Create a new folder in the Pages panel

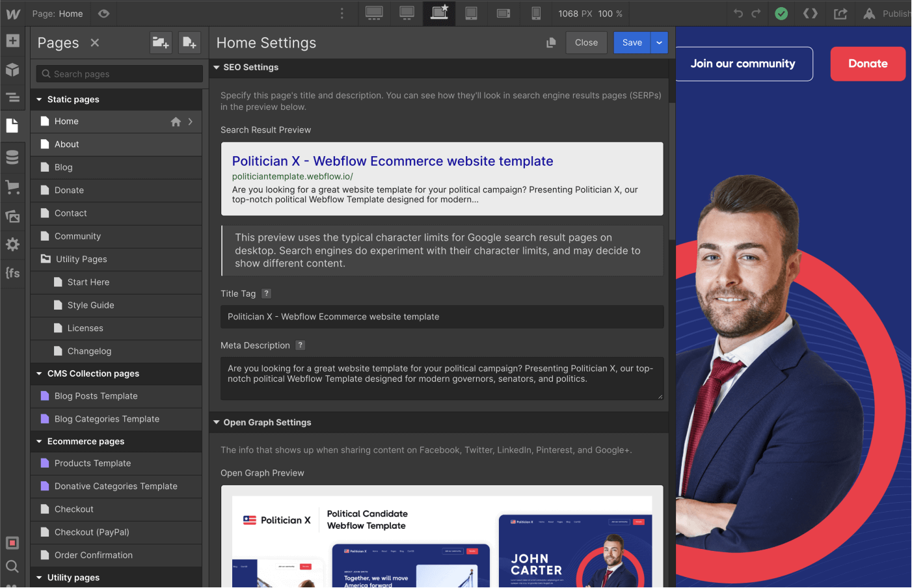tap(161, 42)
